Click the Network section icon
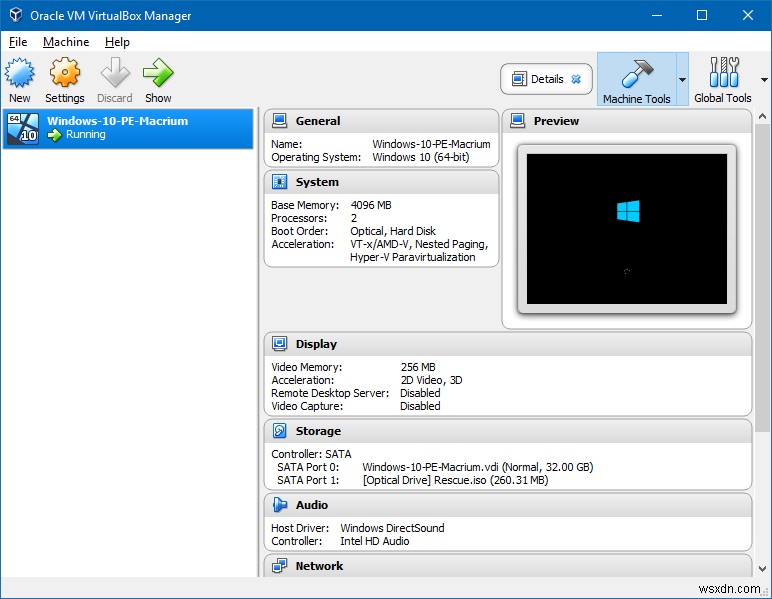The image size is (772, 599). pyautogui.click(x=280, y=566)
